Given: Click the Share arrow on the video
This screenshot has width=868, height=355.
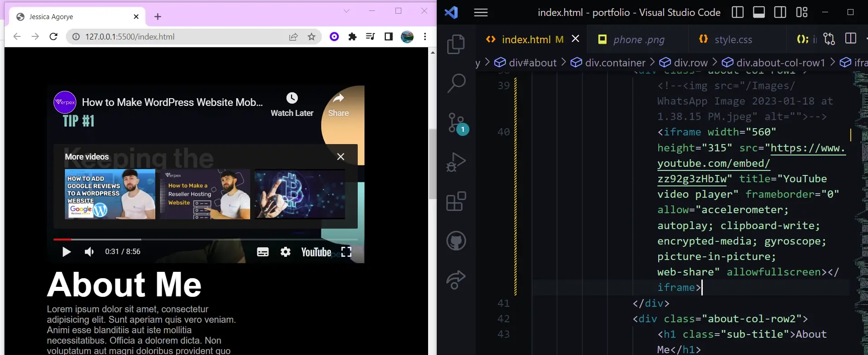Looking at the screenshot, I should 338,105.
